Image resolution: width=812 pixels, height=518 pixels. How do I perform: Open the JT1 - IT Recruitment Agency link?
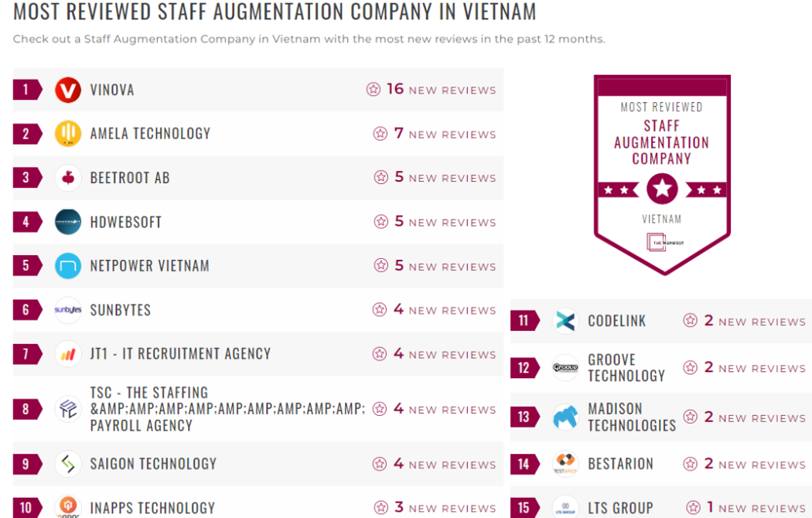tap(180, 354)
